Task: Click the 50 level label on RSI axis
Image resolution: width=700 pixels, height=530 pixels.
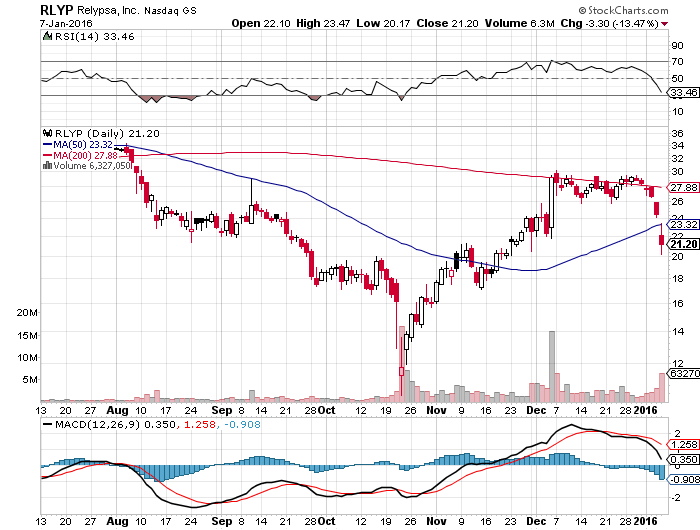Action: 677,79
